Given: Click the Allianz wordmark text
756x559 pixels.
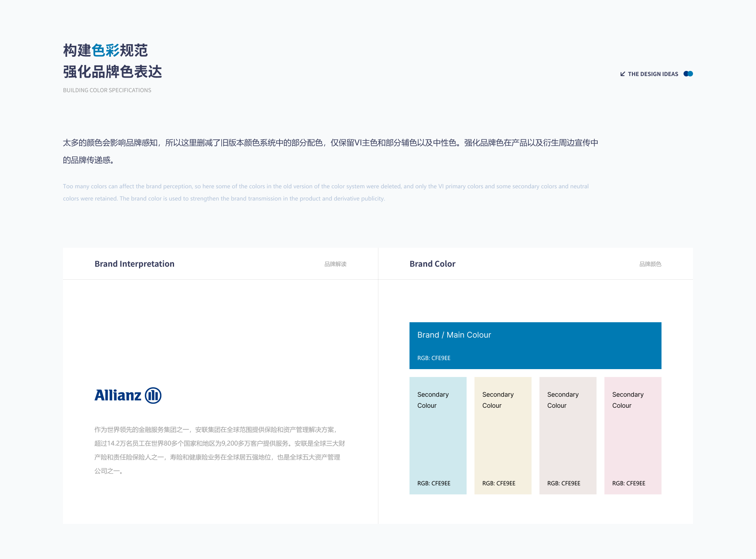Looking at the screenshot, I should point(118,396).
